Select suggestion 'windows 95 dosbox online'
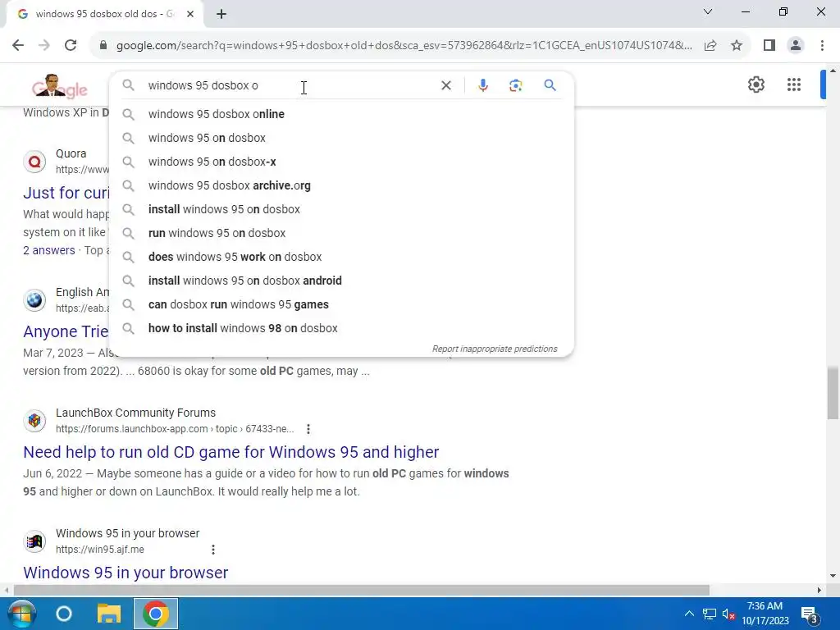 (341, 114)
